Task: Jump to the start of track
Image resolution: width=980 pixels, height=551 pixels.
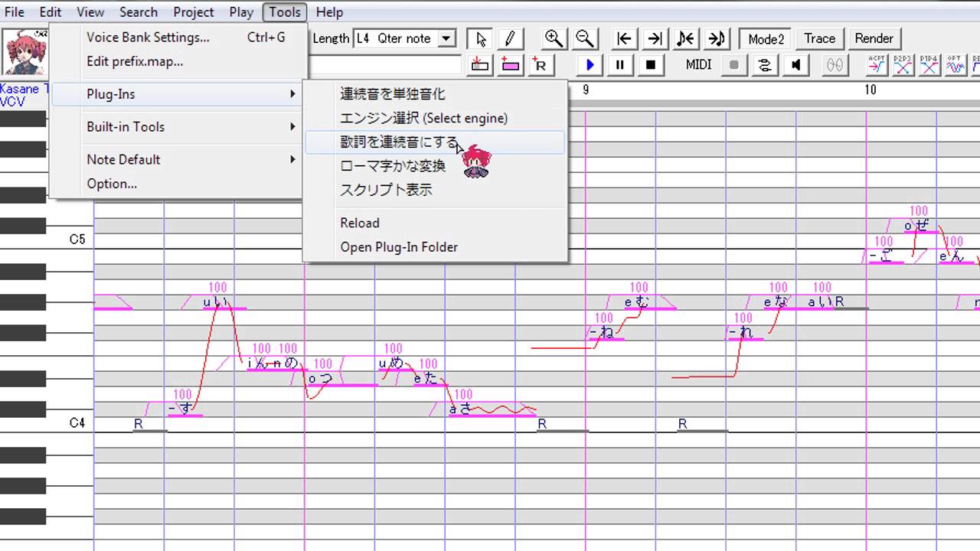Action: click(625, 38)
